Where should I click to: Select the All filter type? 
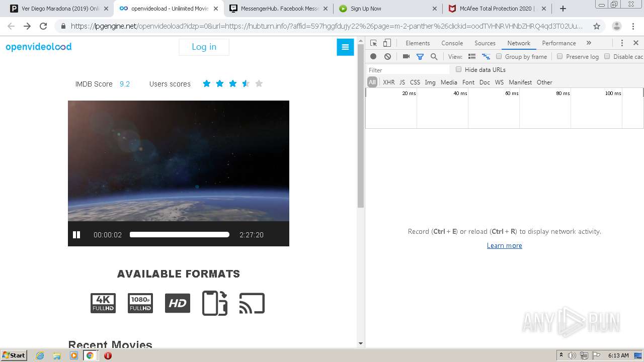click(x=372, y=82)
